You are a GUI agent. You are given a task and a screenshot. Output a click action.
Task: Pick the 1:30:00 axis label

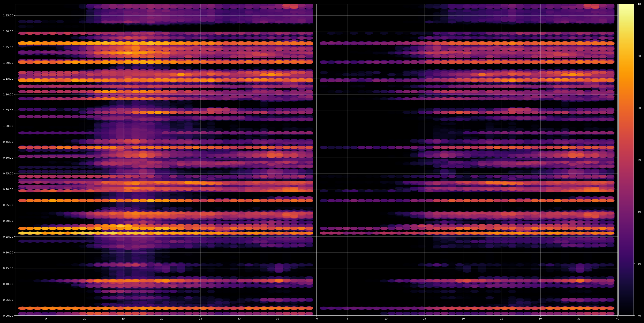8,31
